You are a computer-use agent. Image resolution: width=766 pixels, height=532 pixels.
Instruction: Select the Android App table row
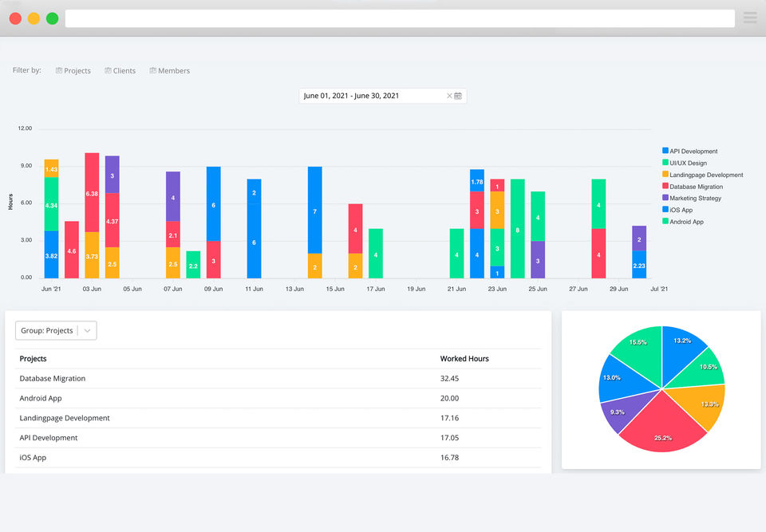point(278,398)
